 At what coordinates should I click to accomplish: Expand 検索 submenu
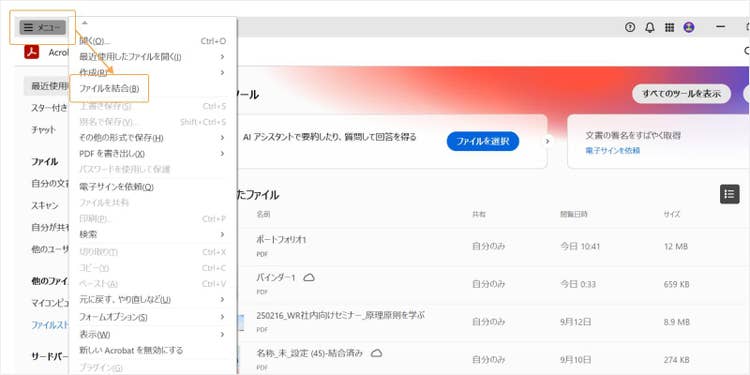(153, 234)
